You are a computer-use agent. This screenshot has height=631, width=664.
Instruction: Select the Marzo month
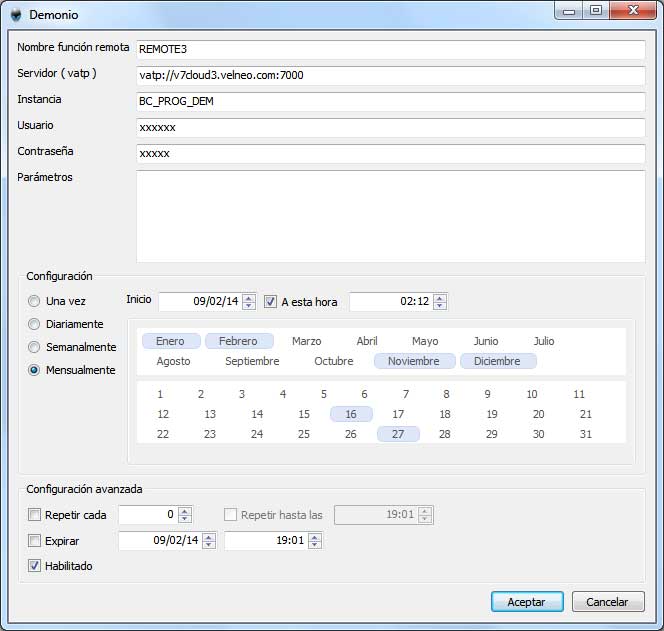pos(307,341)
